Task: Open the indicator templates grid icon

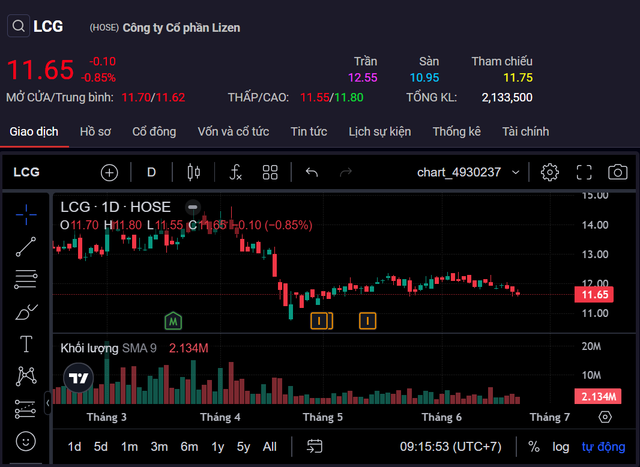Action: click(x=270, y=172)
